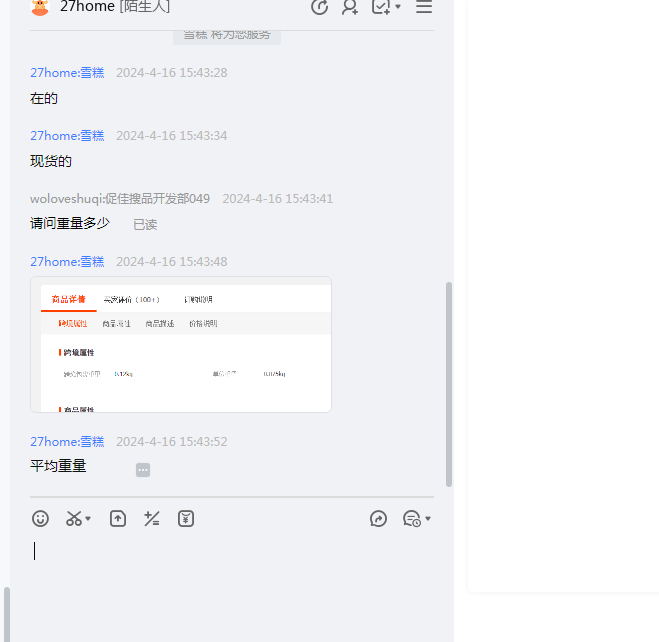Select the message text 平均重量
The height and width of the screenshot is (642, 659).
pyautogui.click(x=58, y=466)
